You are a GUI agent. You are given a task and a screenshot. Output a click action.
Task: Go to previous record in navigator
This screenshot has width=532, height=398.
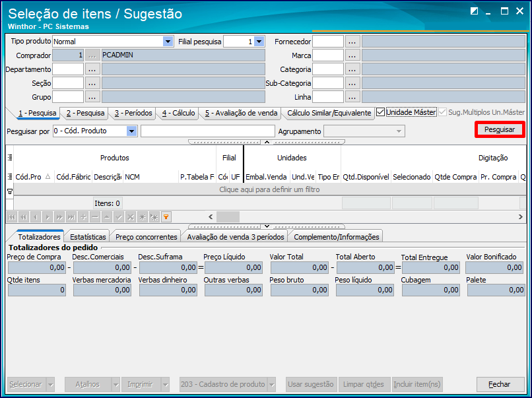36,216
